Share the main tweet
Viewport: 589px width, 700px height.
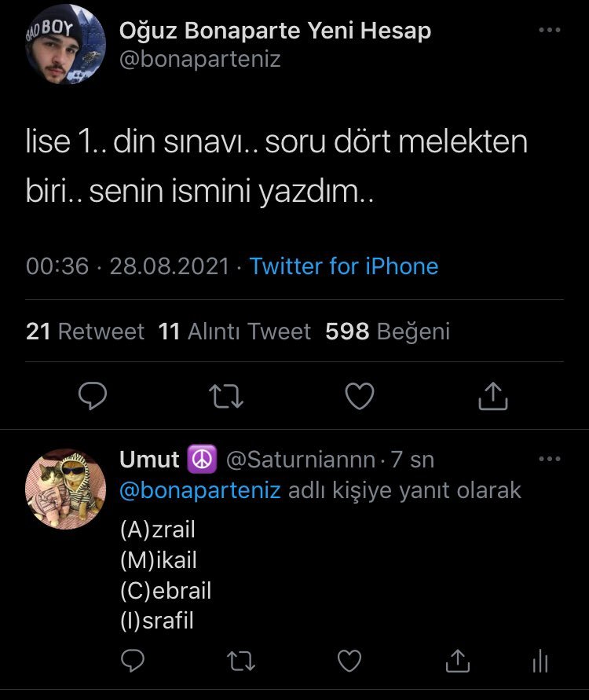tap(493, 396)
